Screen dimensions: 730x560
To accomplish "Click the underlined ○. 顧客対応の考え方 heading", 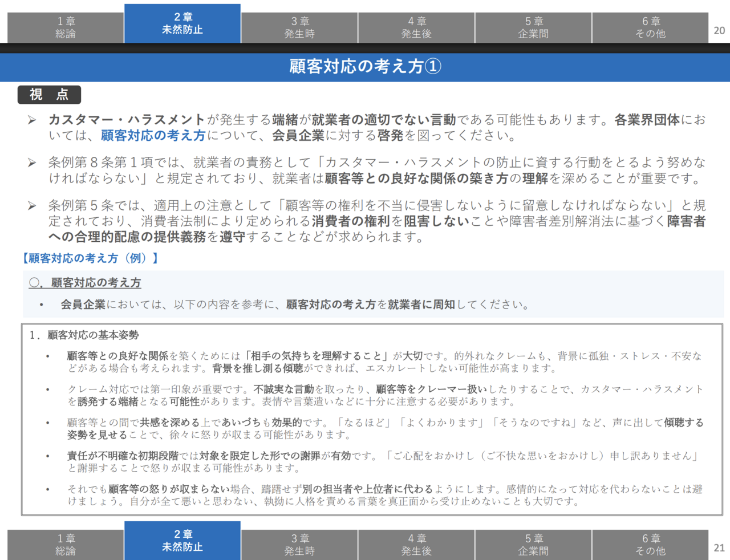I will (85, 283).
